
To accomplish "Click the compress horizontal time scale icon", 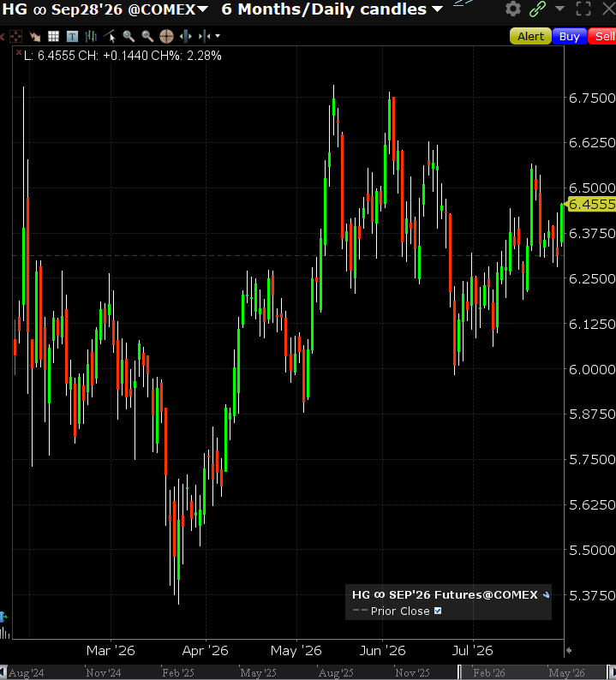I will pos(204,37).
